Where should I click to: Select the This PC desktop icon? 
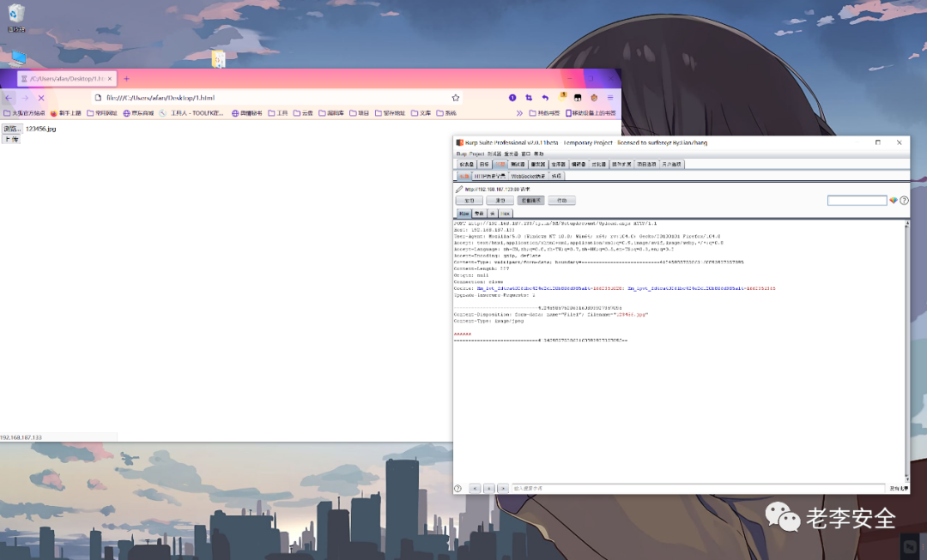[17, 58]
